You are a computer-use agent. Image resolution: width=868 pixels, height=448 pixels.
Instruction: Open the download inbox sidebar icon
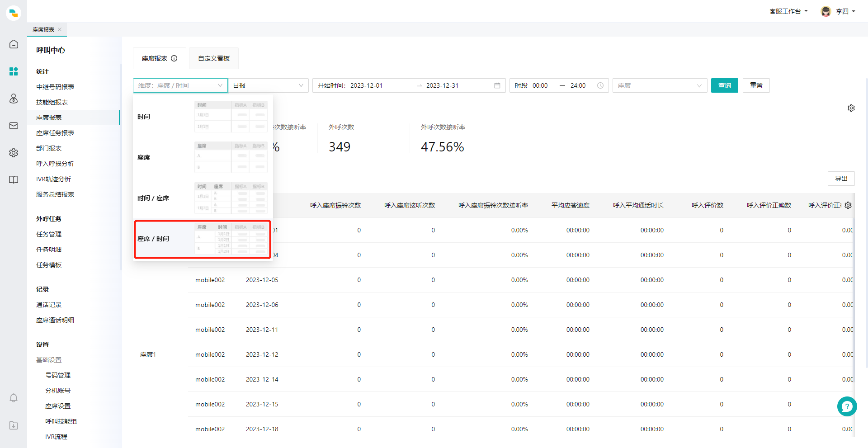[x=14, y=425]
